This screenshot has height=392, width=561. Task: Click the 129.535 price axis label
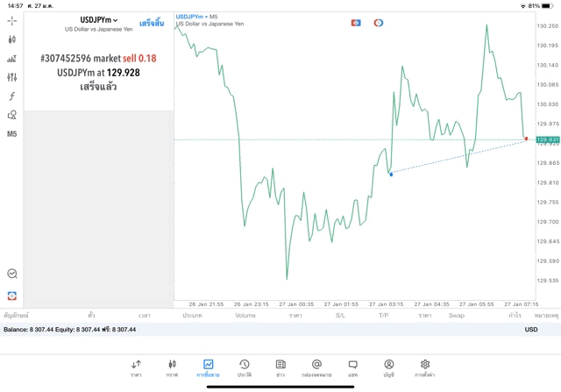(x=547, y=281)
